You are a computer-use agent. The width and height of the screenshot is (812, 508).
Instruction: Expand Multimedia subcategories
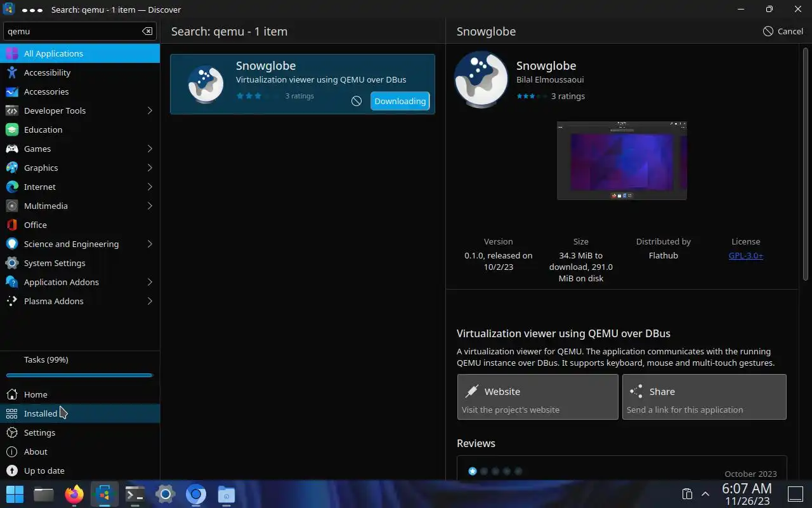(150, 206)
